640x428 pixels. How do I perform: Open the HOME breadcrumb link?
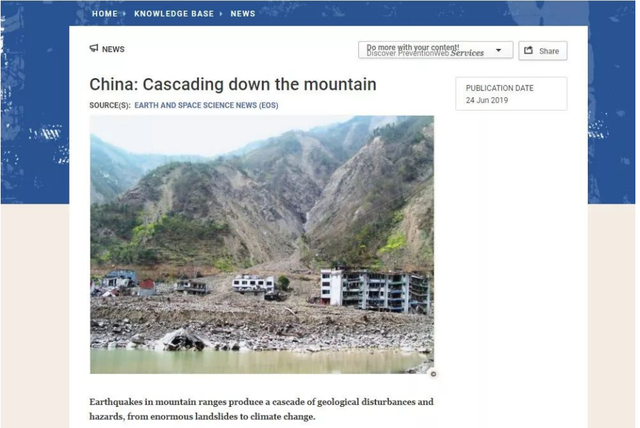click(104, 14)
